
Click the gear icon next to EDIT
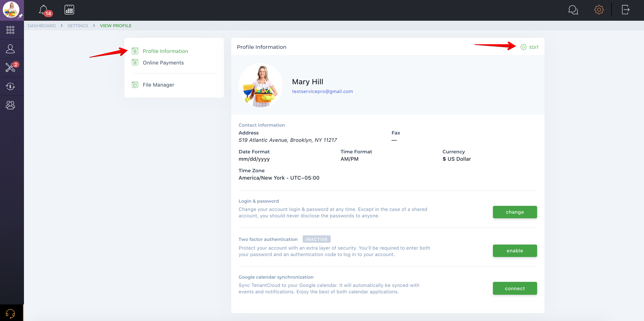[523, 47]
